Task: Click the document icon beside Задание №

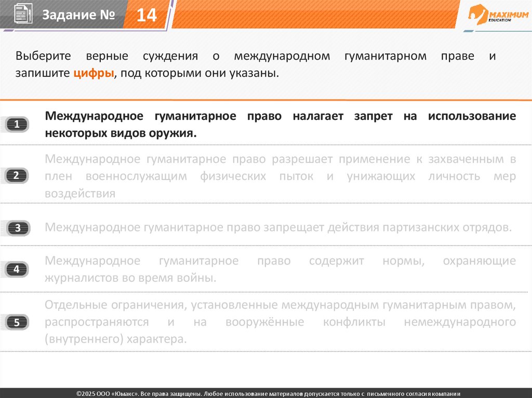Action: [23, 13]
